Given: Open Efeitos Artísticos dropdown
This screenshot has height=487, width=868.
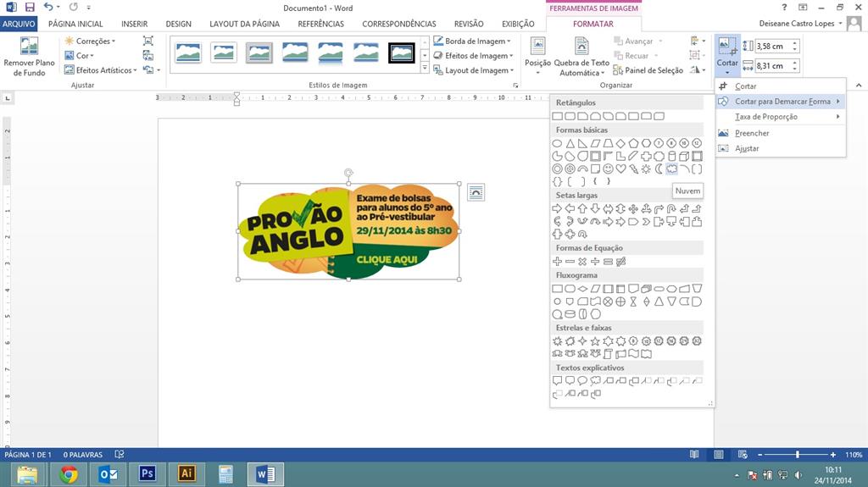Looking at the screenshot, I should pos(100,70).
